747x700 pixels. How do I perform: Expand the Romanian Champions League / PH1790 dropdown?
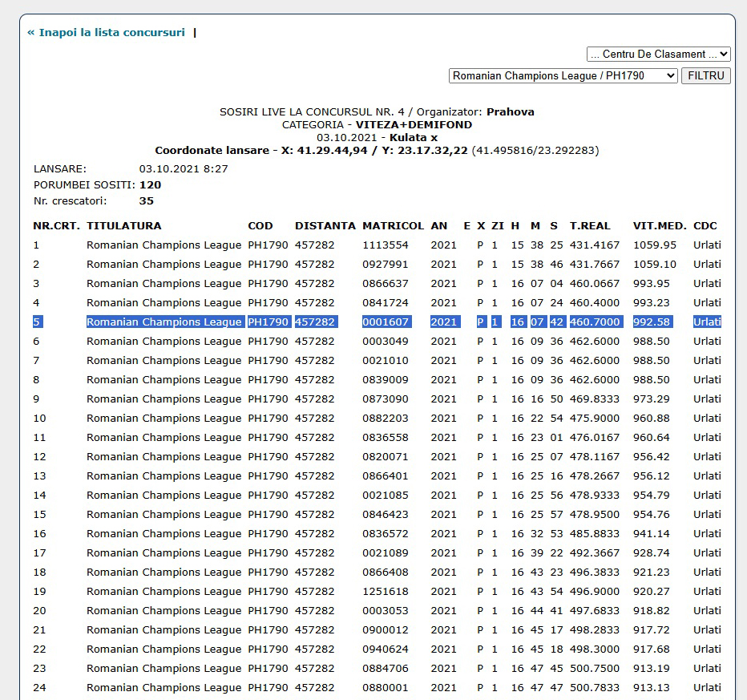pyautogui.click(x=563, y=76)
